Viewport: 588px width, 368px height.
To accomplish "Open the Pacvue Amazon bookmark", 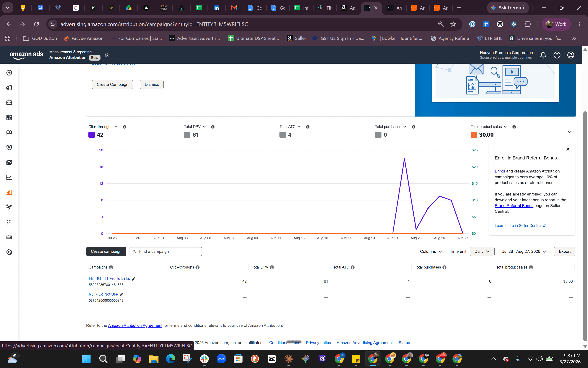I will coord(83,38).
